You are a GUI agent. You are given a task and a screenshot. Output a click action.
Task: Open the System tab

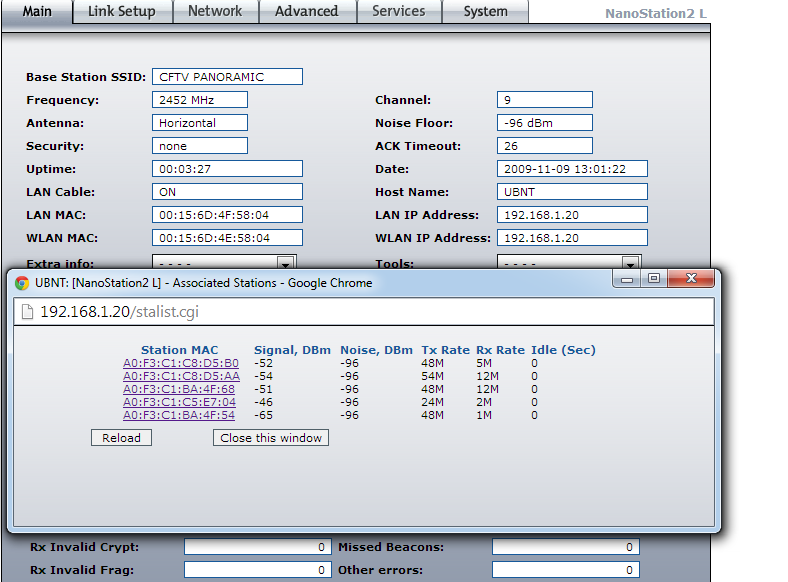(x=485, y=12)
